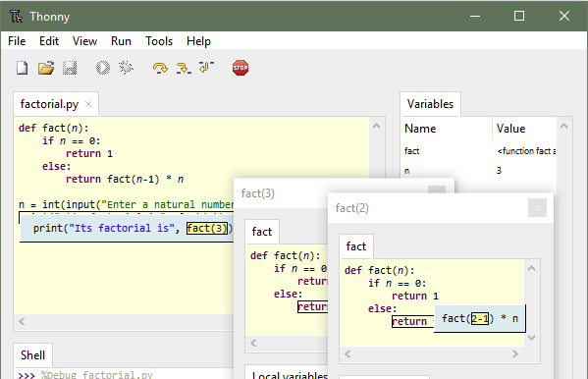Click the editor horizontal scrollbar left arrow
This screenshot has width=588, height=379.
(x=22, y=322)
